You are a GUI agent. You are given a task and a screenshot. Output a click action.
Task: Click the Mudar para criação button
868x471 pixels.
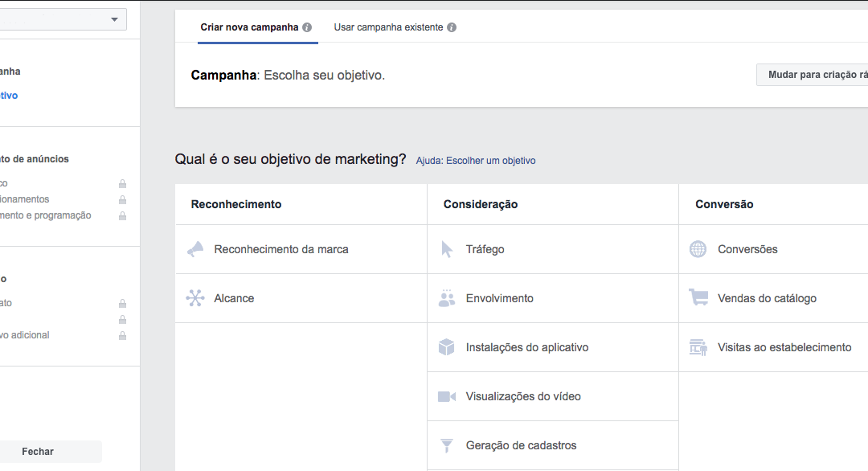click(x=812, y=75)
